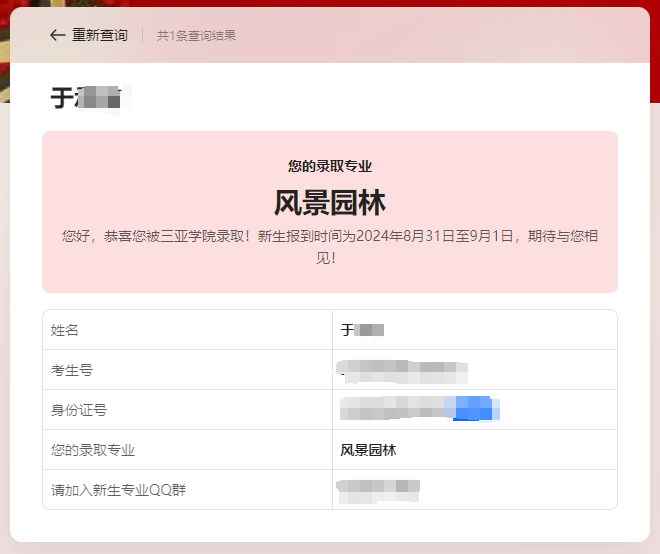Click the 重新查询 link

[100, 35]
